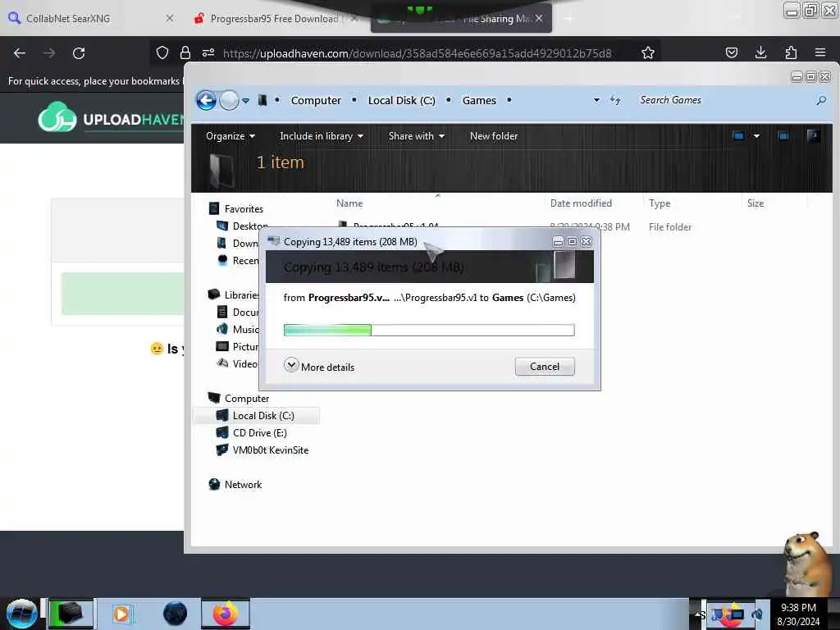Select CD Drive (E:) in the tree

pyautogui.click(x=259, y=432)
